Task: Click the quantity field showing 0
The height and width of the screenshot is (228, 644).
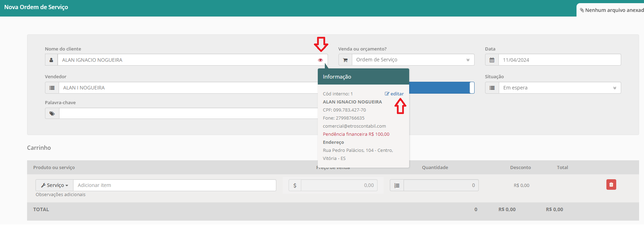Action: pyautogui.click(x=441, y=185)
